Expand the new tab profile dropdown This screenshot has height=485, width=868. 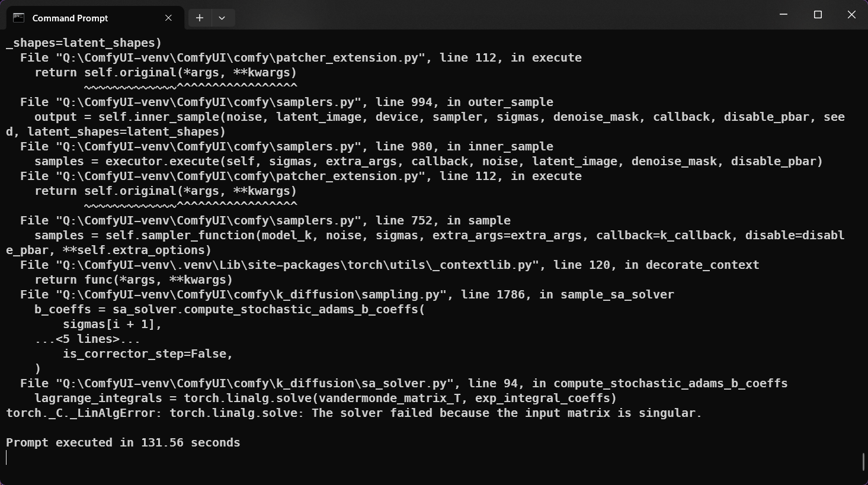point(222,18)
